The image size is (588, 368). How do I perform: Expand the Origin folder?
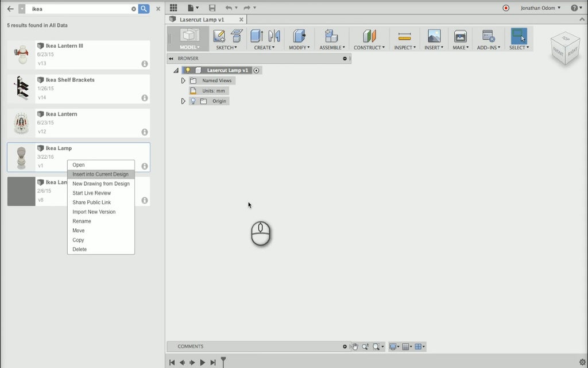click(183, 101)
